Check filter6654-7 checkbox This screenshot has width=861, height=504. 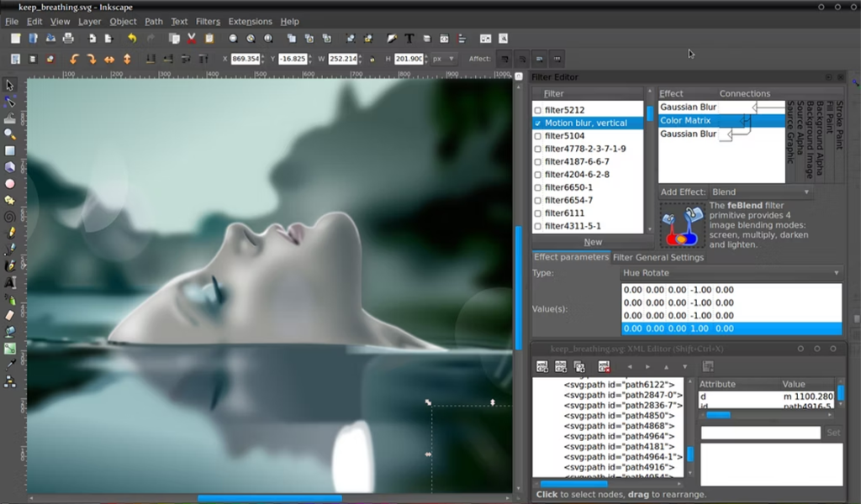click(x=537, y=201)
